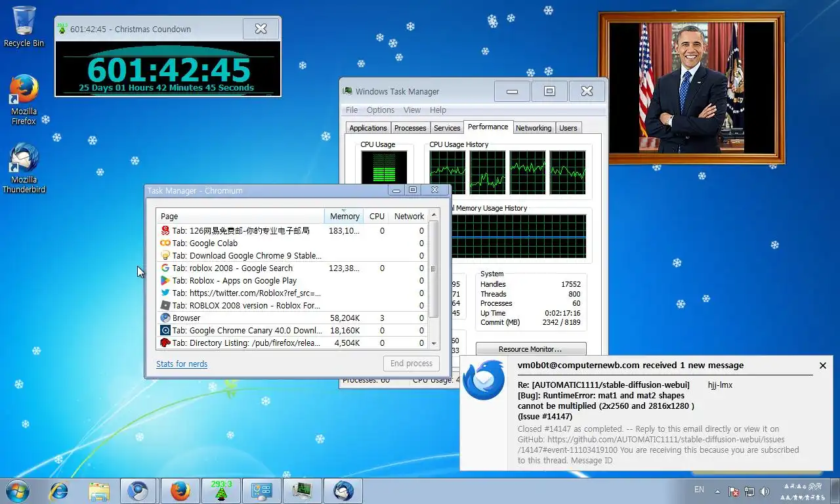
Task: Show hidden tray icons arrow
Action: pyautogui.click(x=717, y=492)
